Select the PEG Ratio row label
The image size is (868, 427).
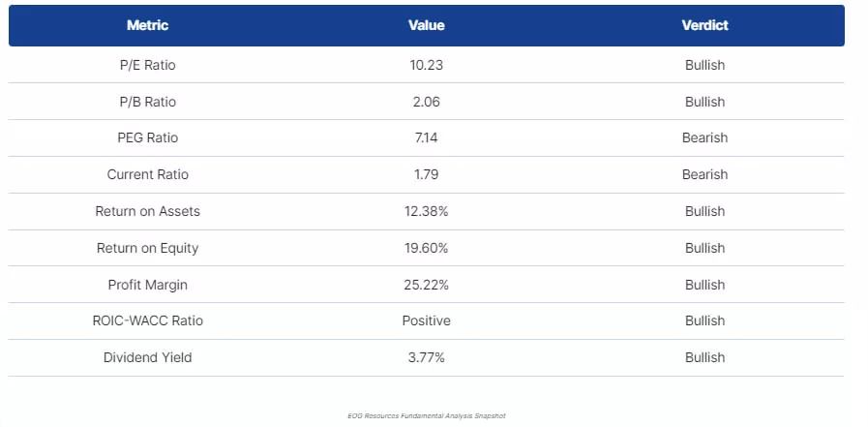(147, 137)
